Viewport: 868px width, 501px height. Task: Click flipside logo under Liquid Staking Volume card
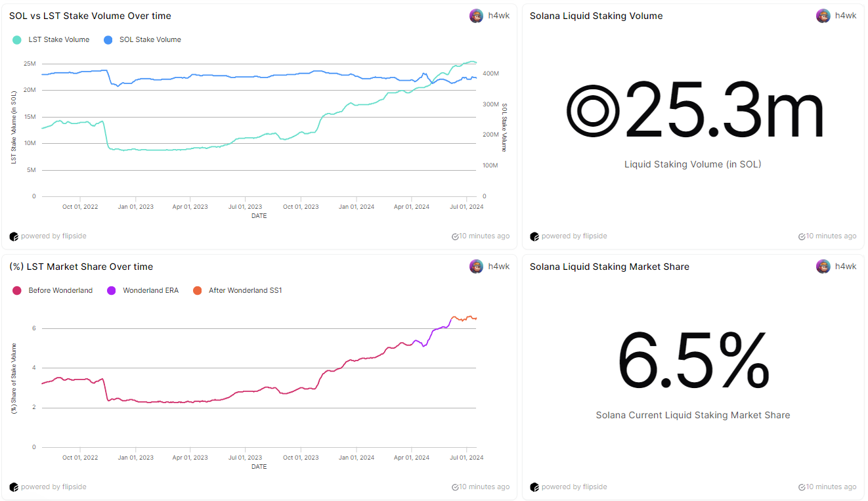(534, 236)
